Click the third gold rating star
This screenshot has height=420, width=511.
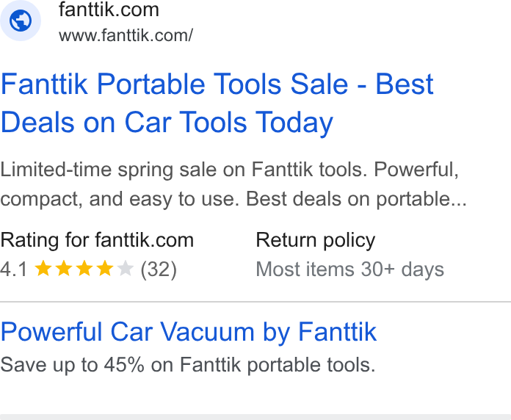pos(84,269)
